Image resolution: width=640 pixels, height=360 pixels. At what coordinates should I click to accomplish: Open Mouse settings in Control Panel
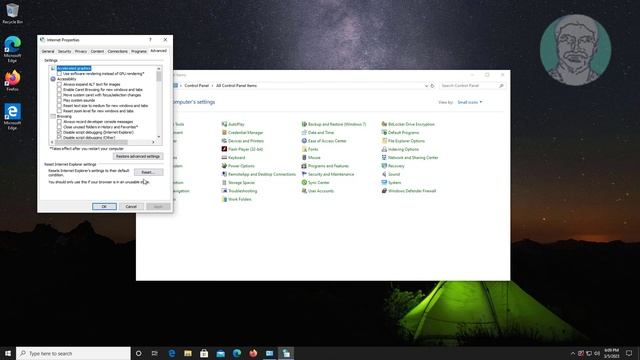[311, 158]
